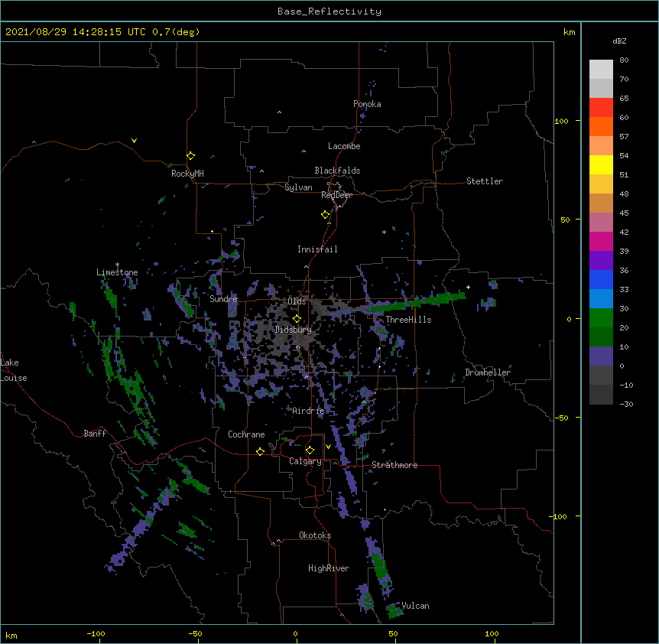Select the Blackfalds label
The image size is (659, 644).
[x=337, y=171]
